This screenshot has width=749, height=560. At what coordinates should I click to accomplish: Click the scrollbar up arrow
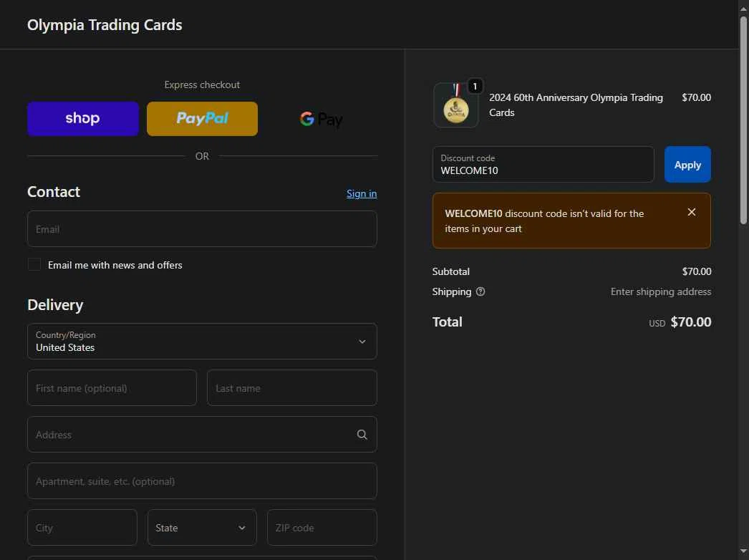(x=743, y=8)
